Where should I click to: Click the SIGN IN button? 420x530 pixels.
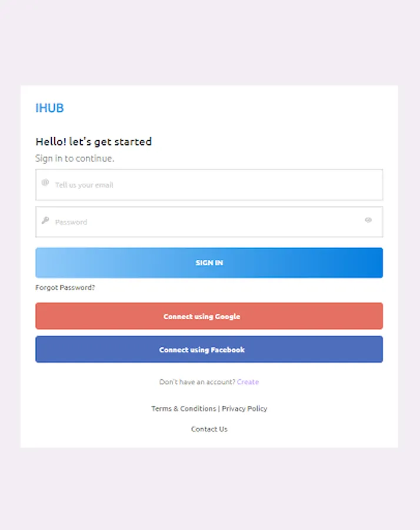pyautogui.click(x=209, y=263)
